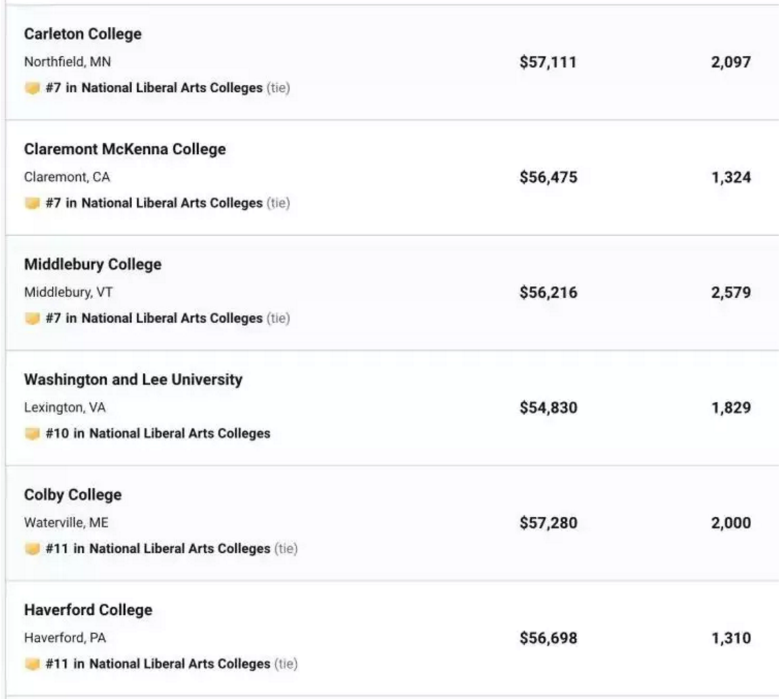Click Washington and Lee's #10 ranking text

pos(158,434)
